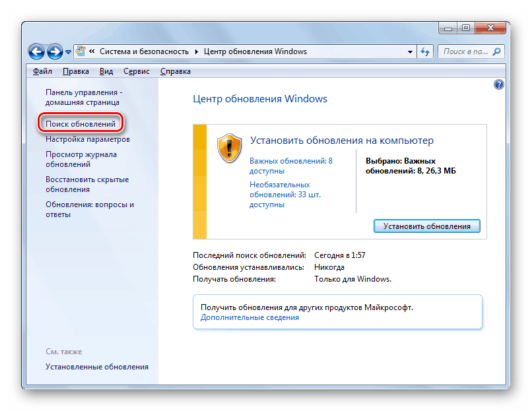Image resolution: width=532 pixels, height=411 pixels.
Task: Click Выбрано: Важных обновлений: 8, 26,3 МБ text
Action: pos(411,166)
